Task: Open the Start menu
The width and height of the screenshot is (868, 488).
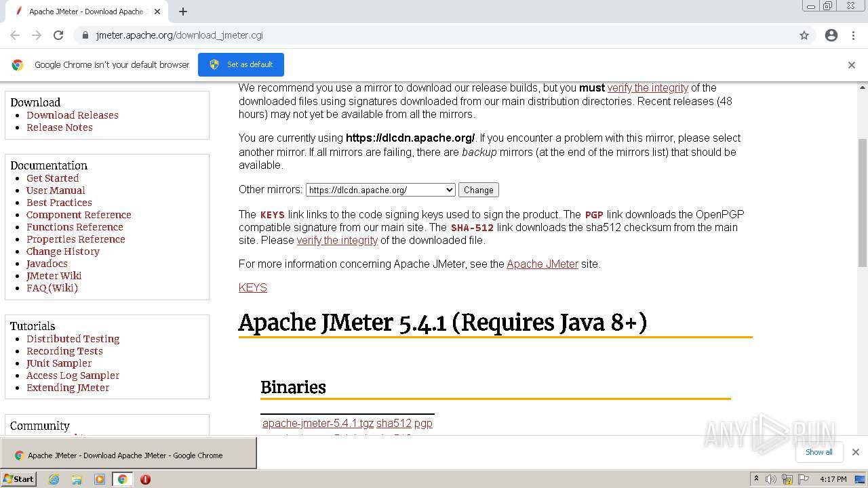Action: [x=19, y=479]
